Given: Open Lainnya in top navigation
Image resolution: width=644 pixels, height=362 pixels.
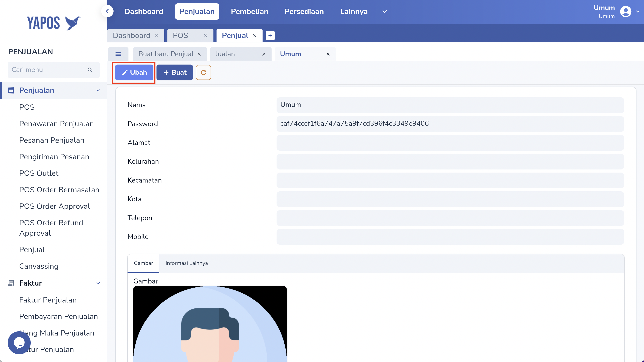Looking at the screenshot, I should [354, 12].
